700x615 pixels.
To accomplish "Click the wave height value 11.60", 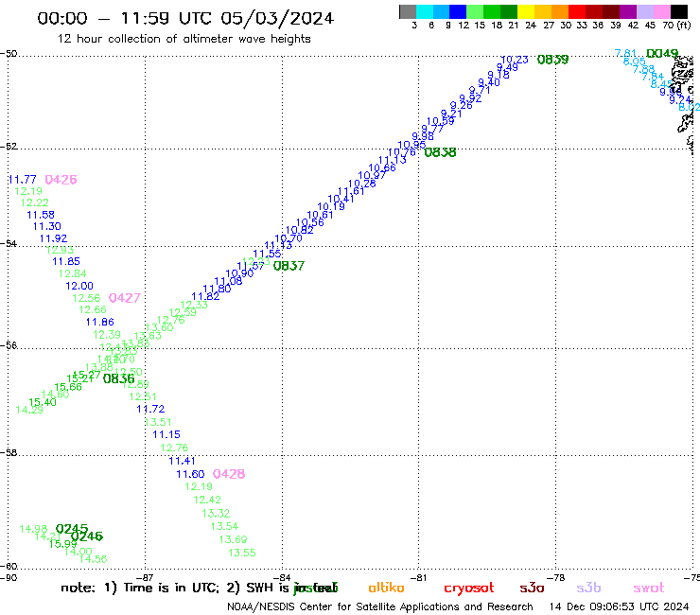I will 190,474.
